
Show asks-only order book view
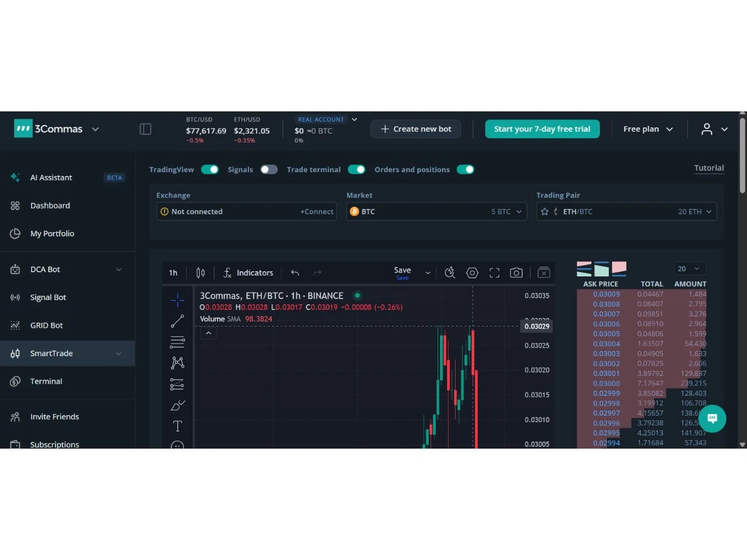pyautogui.click(x=619, y=269)
